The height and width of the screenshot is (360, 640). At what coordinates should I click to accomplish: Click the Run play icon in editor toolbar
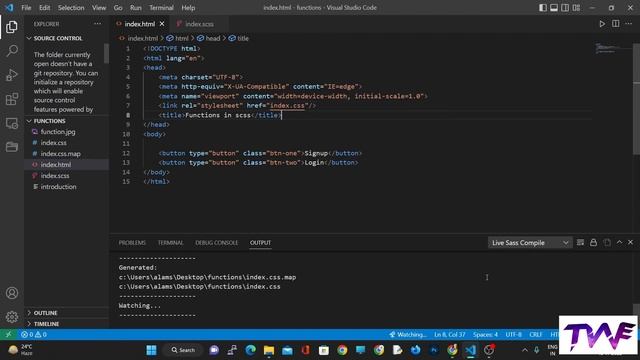tap(602, 24)
